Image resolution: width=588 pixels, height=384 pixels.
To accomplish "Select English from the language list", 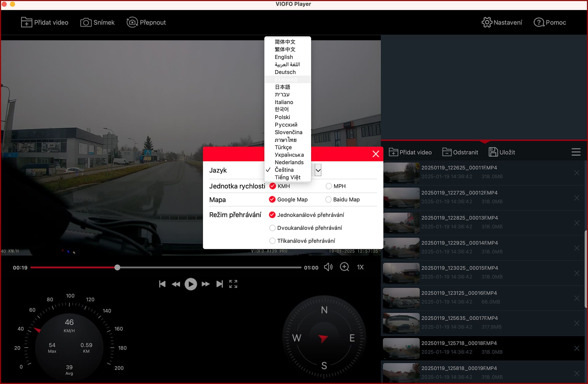I will pos(284,57).
